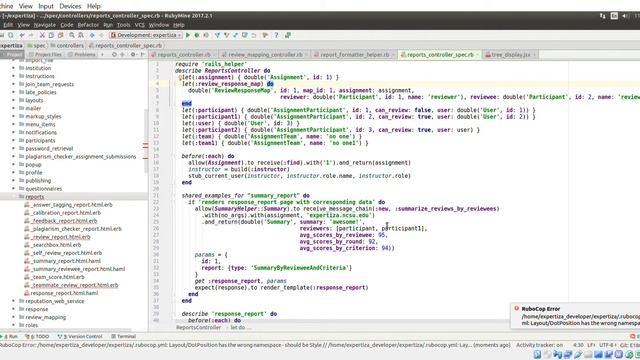Expand the notifications folder
This screenshot has height=360, width=640.
[x=13, y=132]
